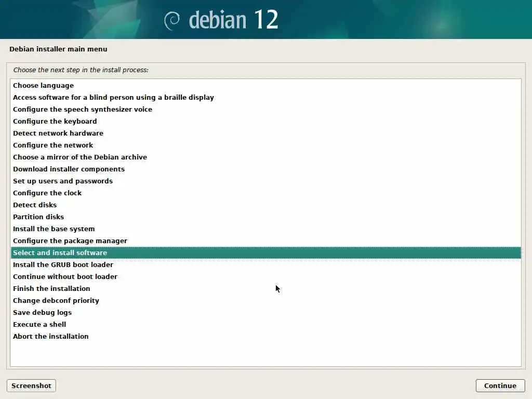Select 'Choose a mirror of the Debian archive'
Image resolution: width=532 pixels, height=399 pixels.
pos(265,157)
